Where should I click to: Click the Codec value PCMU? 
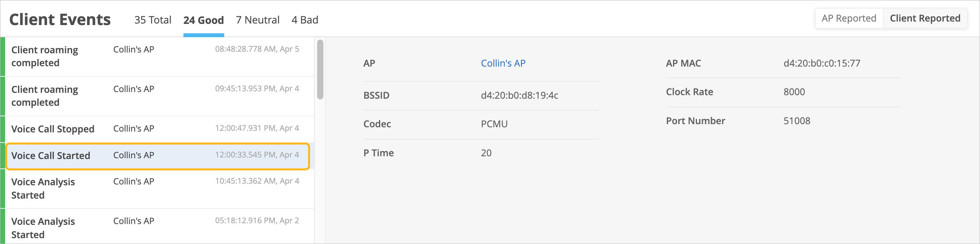point(494,124)
